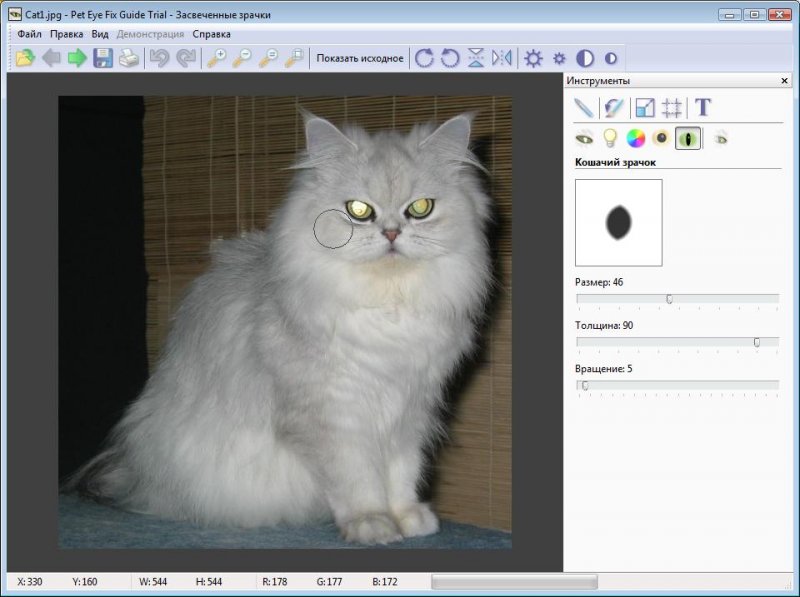Click the Толщина slider track
800x597 pixels.
pyautogui.click(x=677, y=342)
